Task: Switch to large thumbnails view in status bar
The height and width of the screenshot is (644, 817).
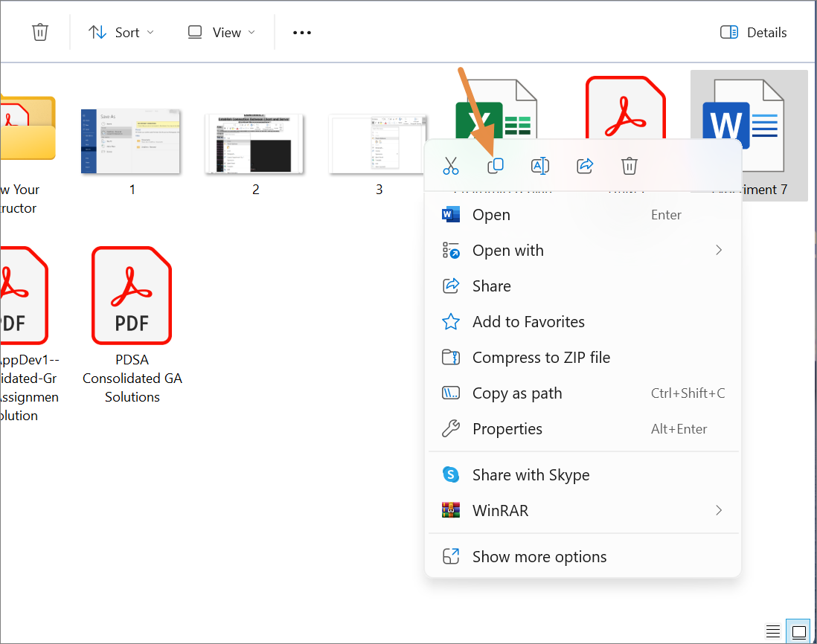Action: pyautogui.click(x=798, y=631)
